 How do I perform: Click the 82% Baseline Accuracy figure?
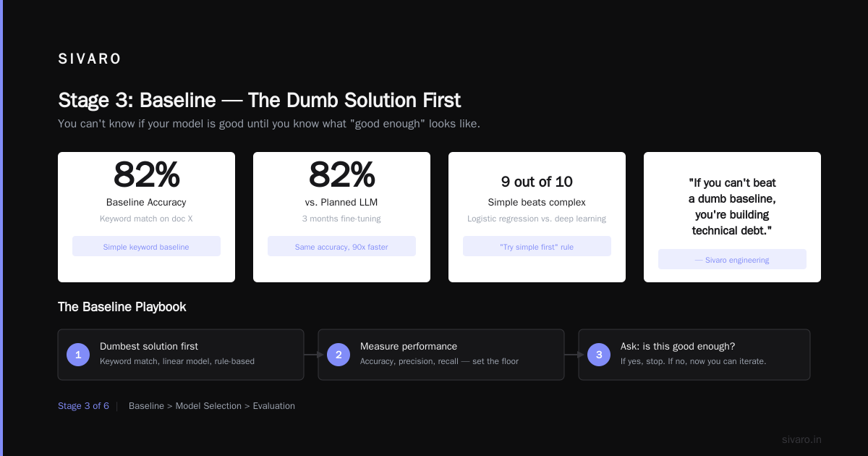point(146,174)
